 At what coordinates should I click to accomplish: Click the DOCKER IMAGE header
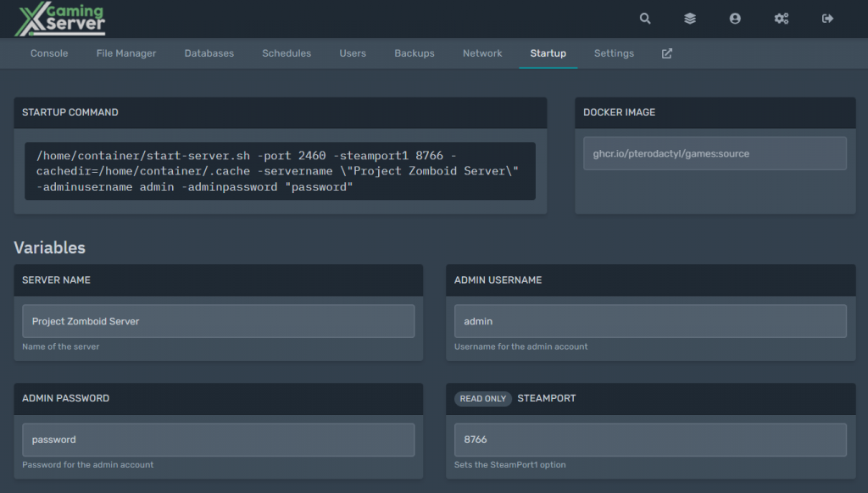pyautogui.click(x=619, y=113)
